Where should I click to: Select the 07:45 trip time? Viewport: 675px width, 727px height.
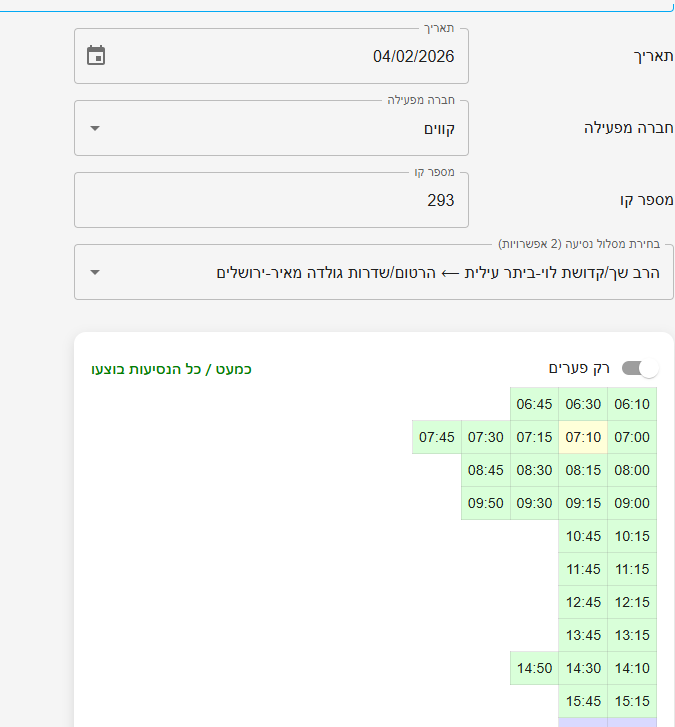(437, 437)
